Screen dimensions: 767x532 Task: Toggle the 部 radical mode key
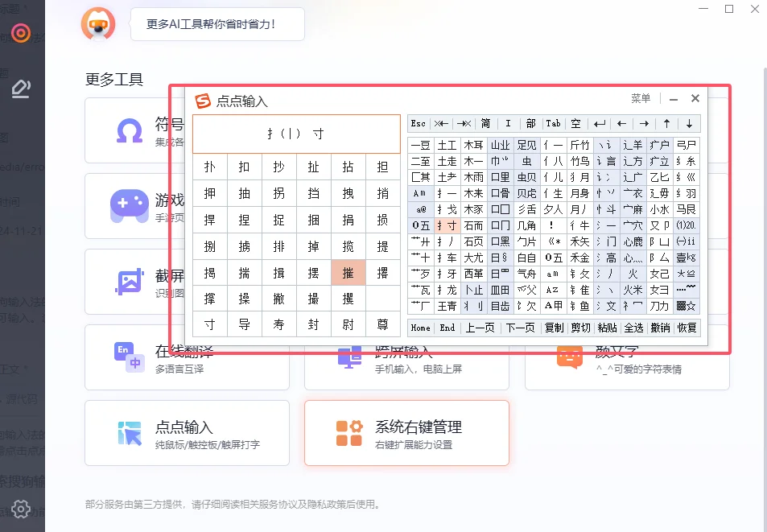tap(530, 124)
